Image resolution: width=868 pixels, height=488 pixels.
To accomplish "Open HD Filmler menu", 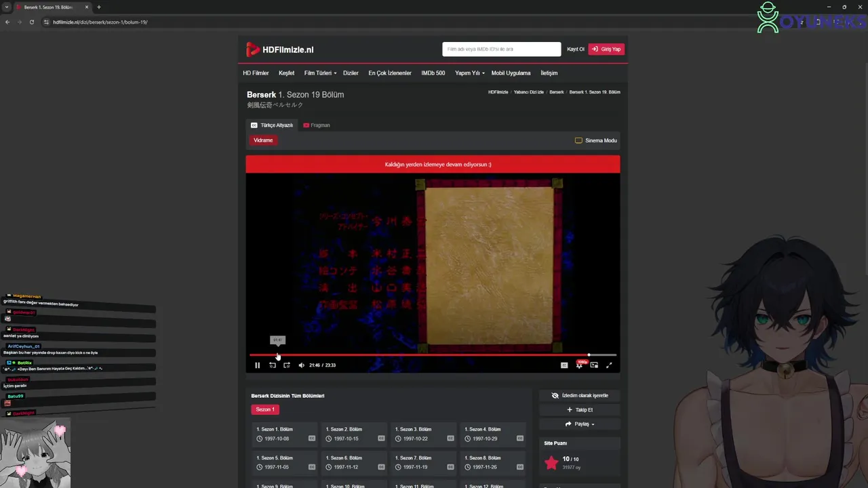I will (x=256, y=73).
